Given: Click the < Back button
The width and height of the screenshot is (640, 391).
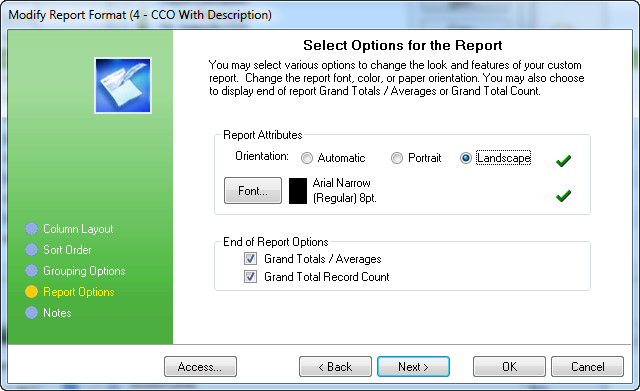Looking at the screenshot, I should coord(335,367).
